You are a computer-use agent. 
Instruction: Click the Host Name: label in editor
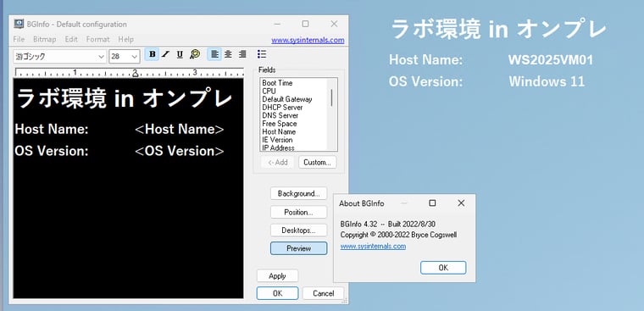[52, 130]
